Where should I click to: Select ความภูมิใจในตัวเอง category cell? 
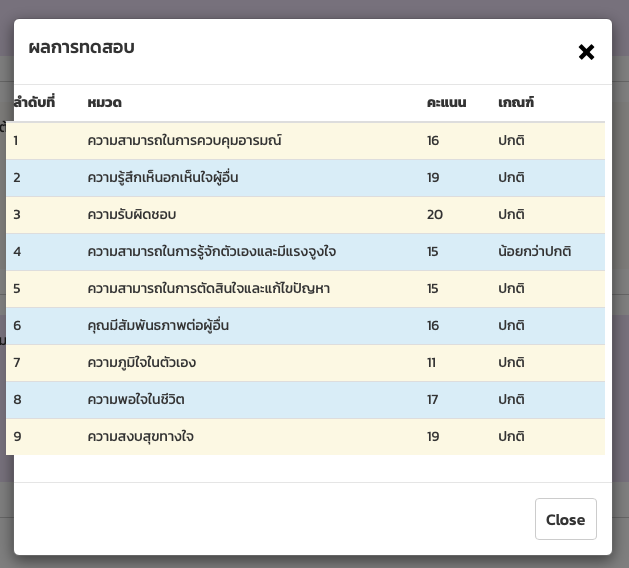[x=142, y=362]
